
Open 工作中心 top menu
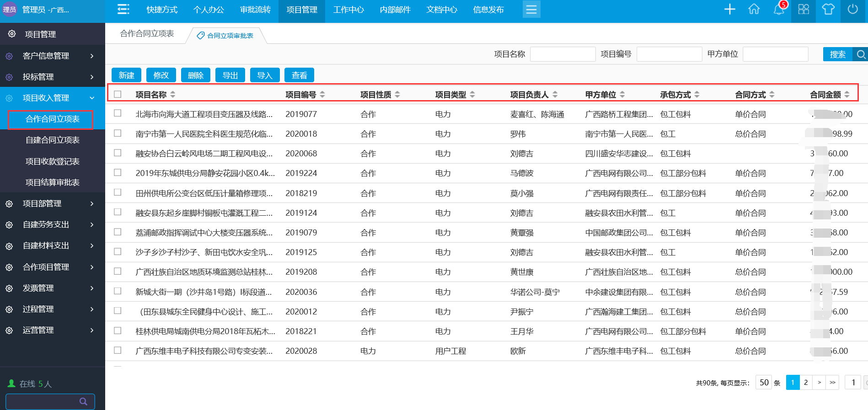348,10
